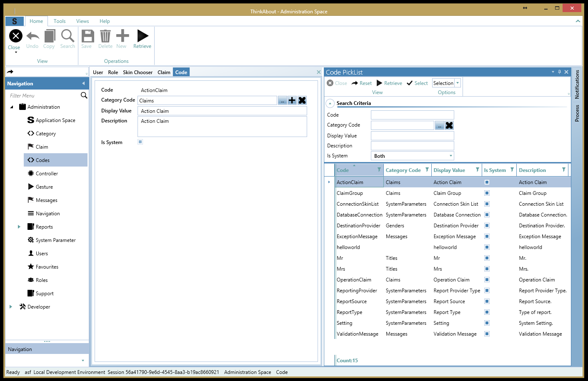Clear Category Code in Search Criteria

tap(449, 125)
